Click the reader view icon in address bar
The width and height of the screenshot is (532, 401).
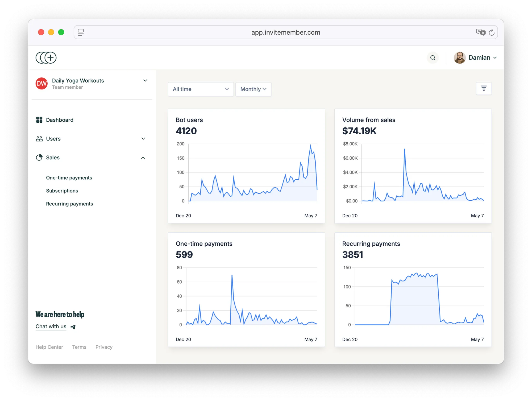pyautogui.click(x=81, y=32)
